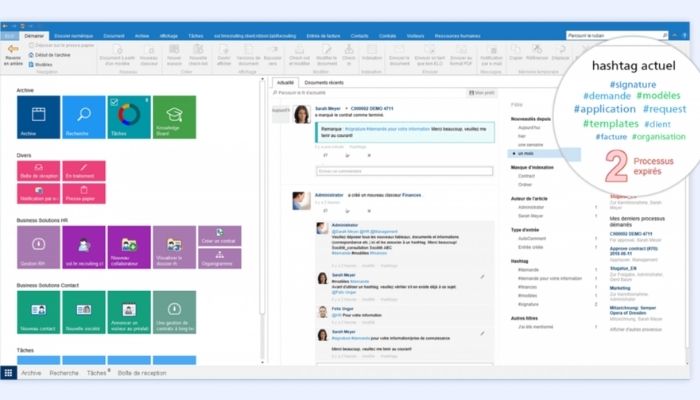Viewport: 700px width, 400px height.
Task: Click the ribbon search magnifier icon
Action: pos(665,35)
